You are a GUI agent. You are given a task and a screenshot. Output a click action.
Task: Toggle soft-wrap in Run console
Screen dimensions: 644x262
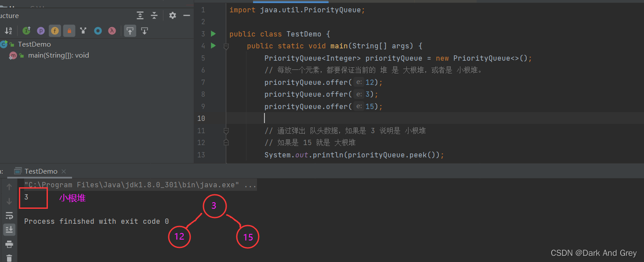(9, 215)
